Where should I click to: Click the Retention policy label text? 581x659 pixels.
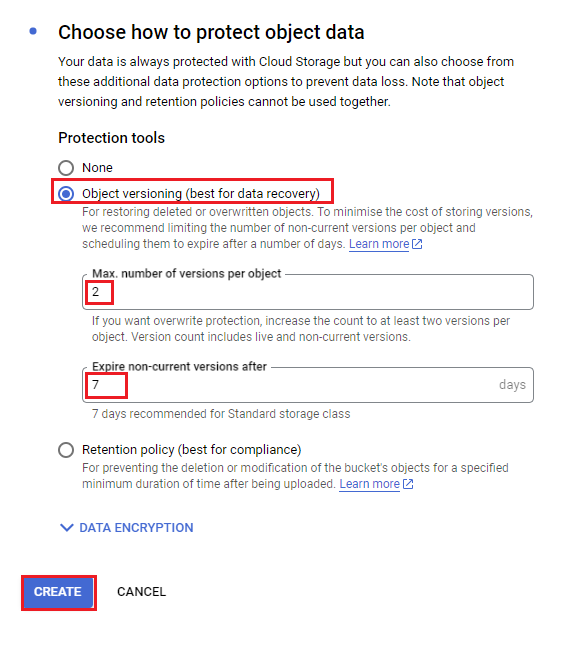[x=191, y=450]
